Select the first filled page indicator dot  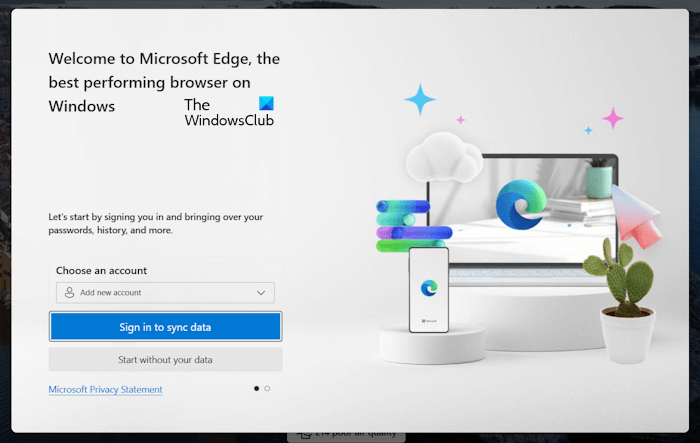pyautogui.click(x=256, y=389)
